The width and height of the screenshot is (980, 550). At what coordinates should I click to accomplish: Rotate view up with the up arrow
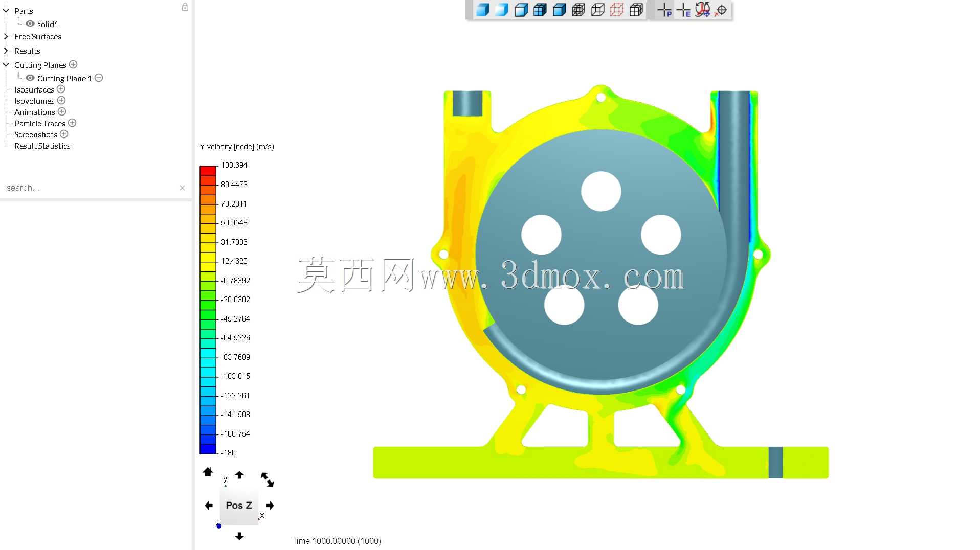click(x=239, y=475)
